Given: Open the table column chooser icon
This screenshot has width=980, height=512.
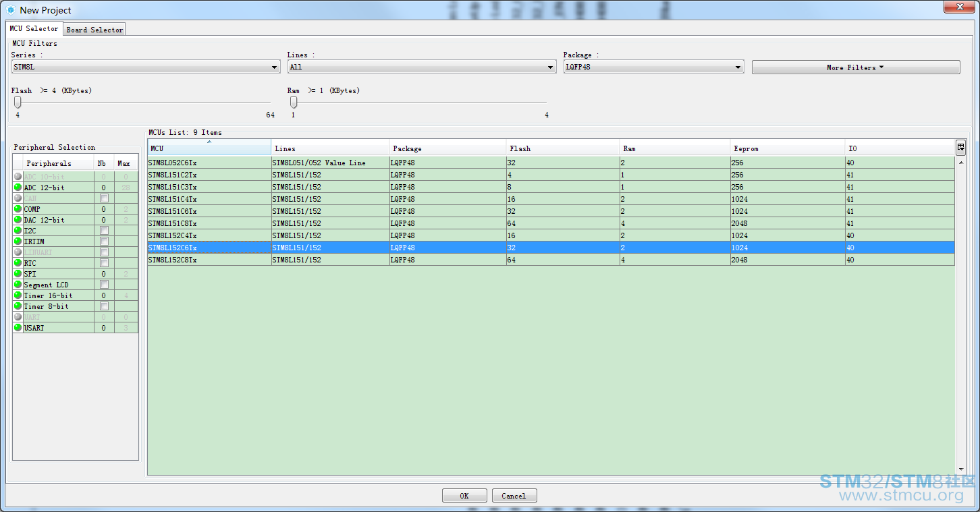Looking at the screenshot, I should pyautogui.click(x=960, y=147).
